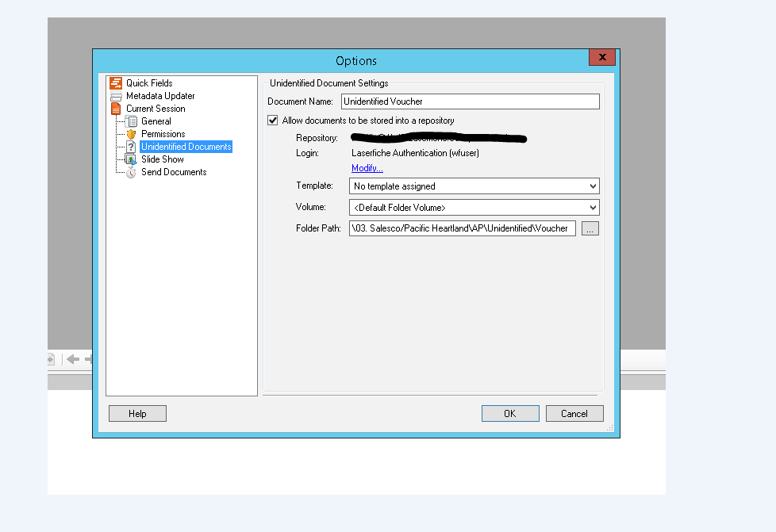
Task: Click the Current Session document icon
Action: click(x=116, y=109)
